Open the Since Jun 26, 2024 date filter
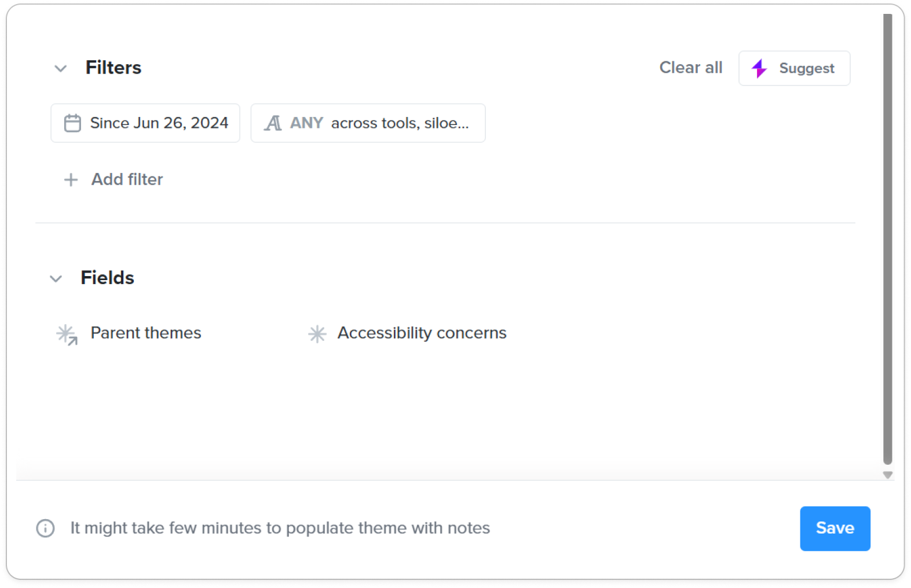Image resolution: width=911 pixels, height=588 pixels. click(145, 123)
